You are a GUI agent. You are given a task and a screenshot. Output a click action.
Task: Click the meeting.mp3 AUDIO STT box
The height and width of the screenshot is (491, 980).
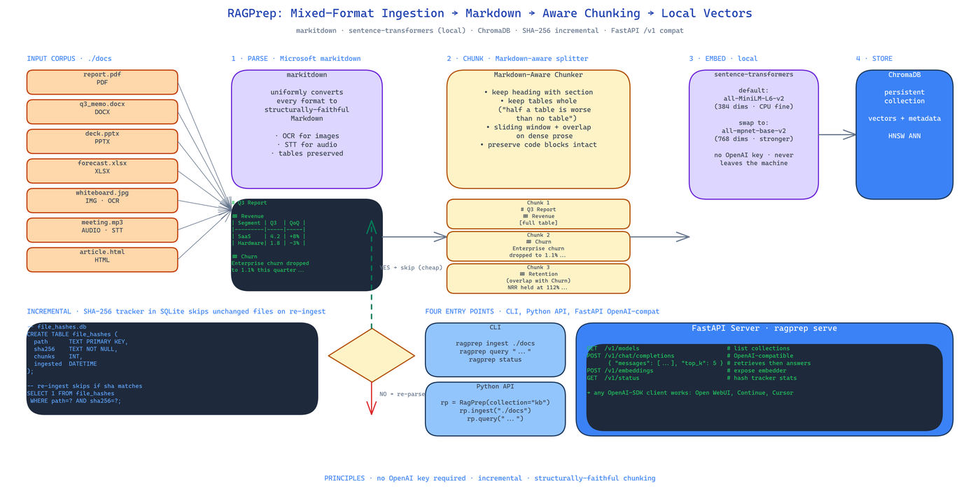pos(102,230)
